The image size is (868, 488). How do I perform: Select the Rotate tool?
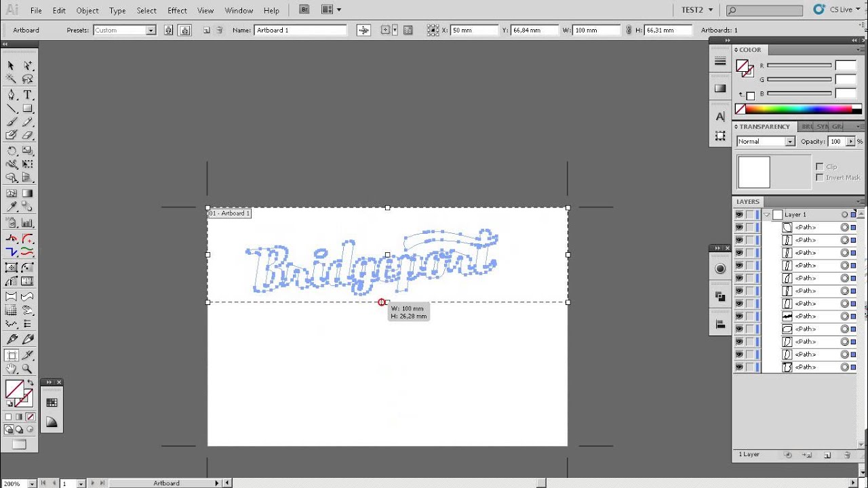pyautogui.click(x=11, y=151)
